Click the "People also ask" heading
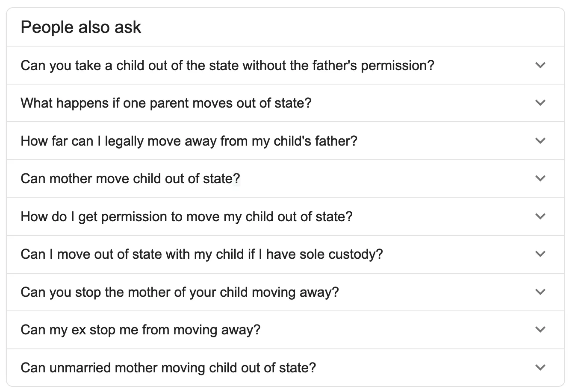The height and width of the screenshot is (392, 572). 81,26
